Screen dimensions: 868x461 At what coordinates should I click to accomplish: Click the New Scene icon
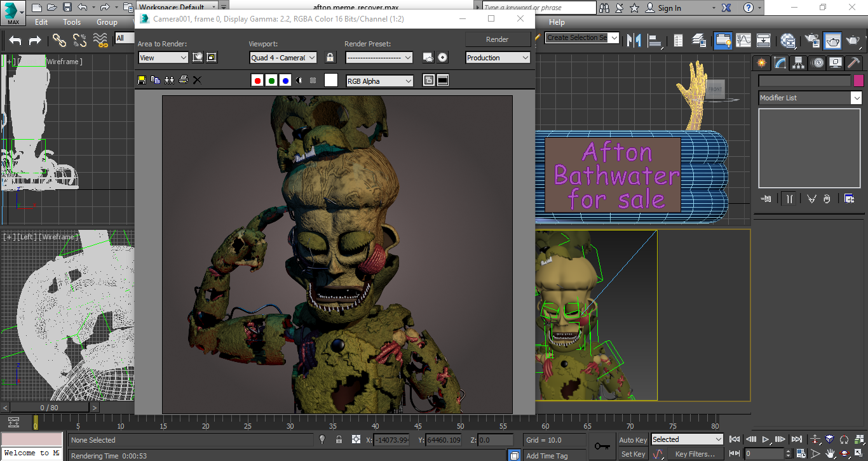(x=37, y=8)
